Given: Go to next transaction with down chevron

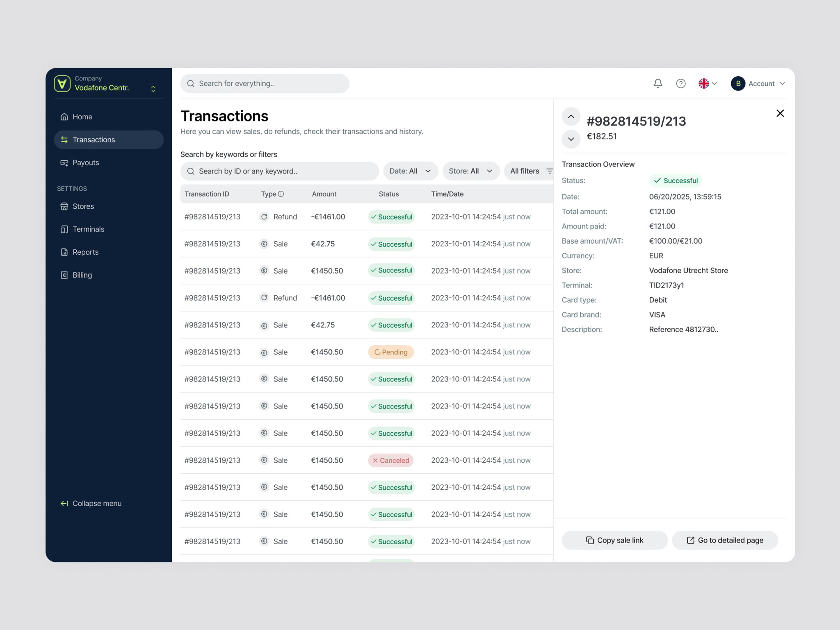Looking at the screenshot, I should 571,139.
